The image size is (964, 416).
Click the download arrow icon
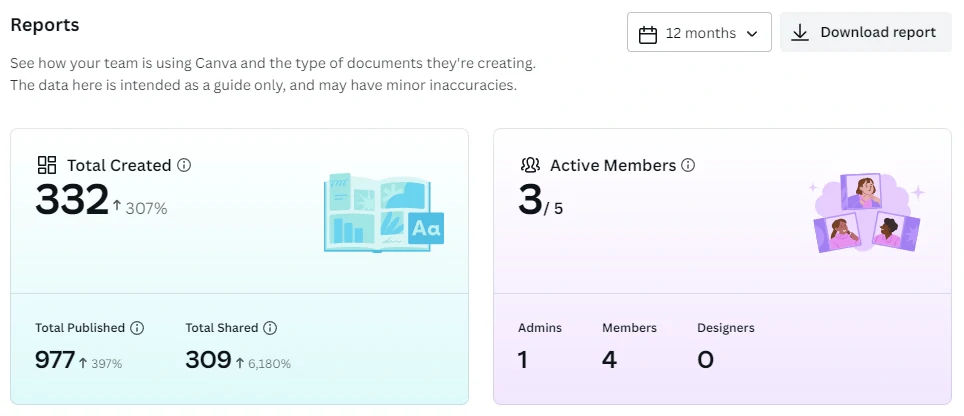point(799,33)
